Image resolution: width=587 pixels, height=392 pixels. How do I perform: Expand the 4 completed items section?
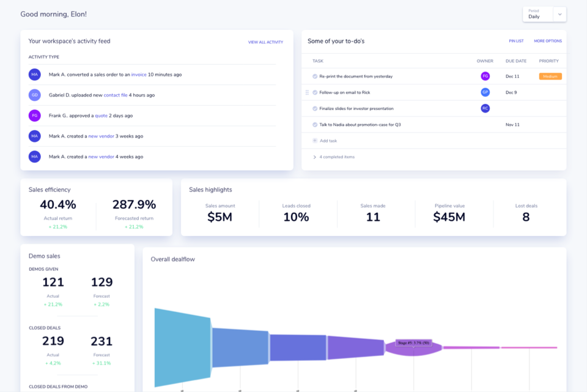pos(314,157)
